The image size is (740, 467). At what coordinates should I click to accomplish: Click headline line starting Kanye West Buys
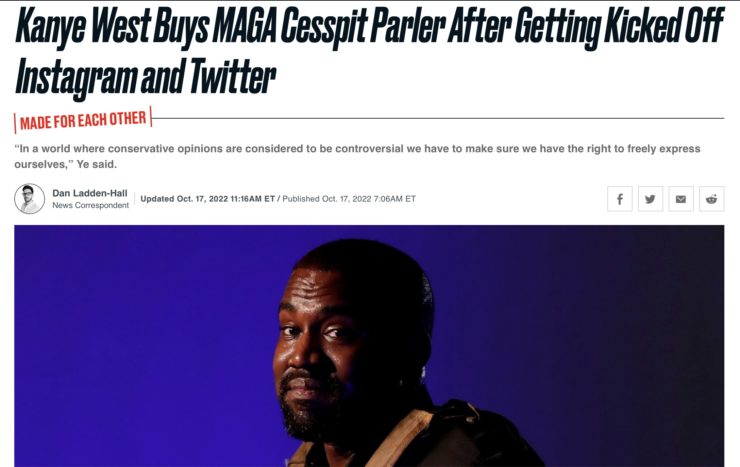(x=370, y=27)
